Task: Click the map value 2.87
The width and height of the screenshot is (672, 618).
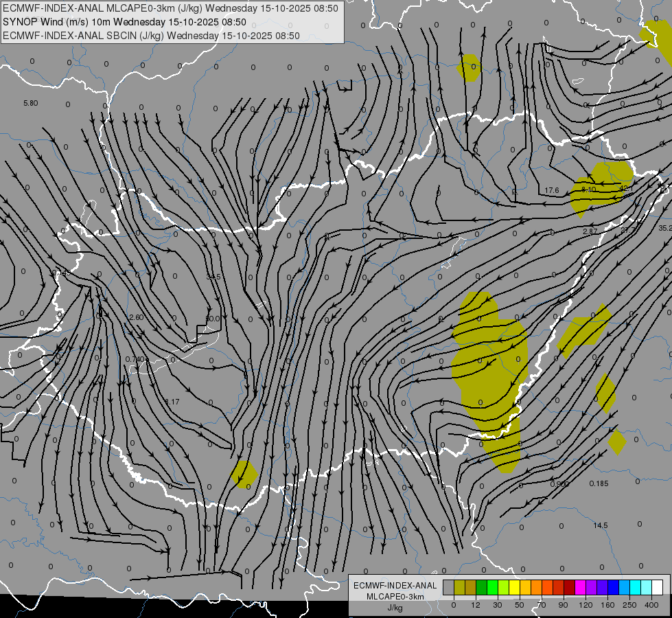Action: pyautogui.click(x=590, y=231)
